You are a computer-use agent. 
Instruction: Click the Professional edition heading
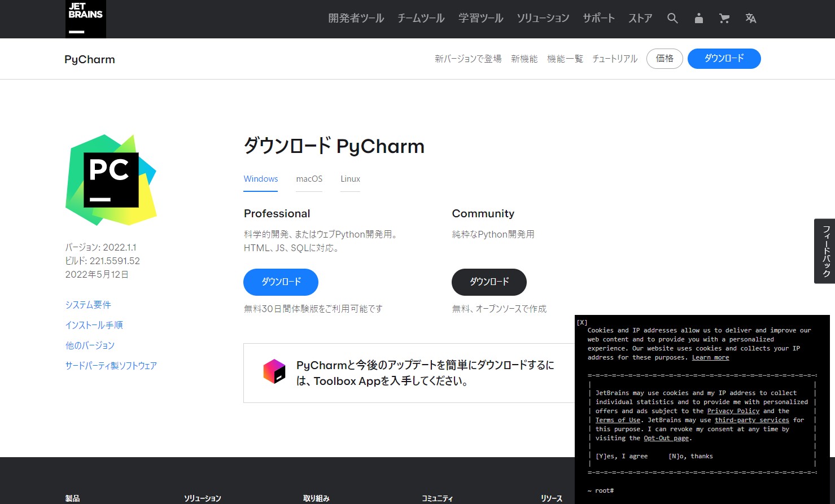tap(277, 213)
